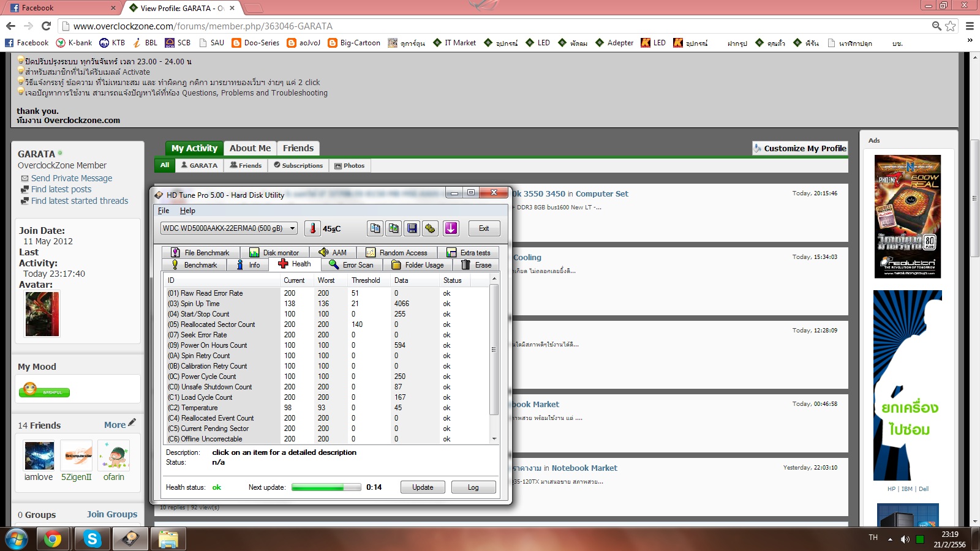Open Windows Explorer from the taskbar
This screenshot has height=551, width=980.
168,539
